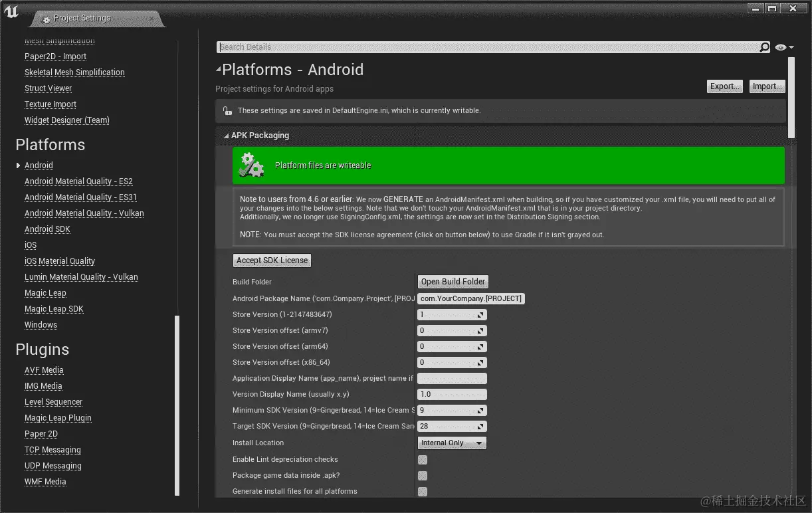This screenshot has height=513, width=812.
Task: Open Widget Designer (Team) settings
Action: pyautogui.click(x=67, y=120)
